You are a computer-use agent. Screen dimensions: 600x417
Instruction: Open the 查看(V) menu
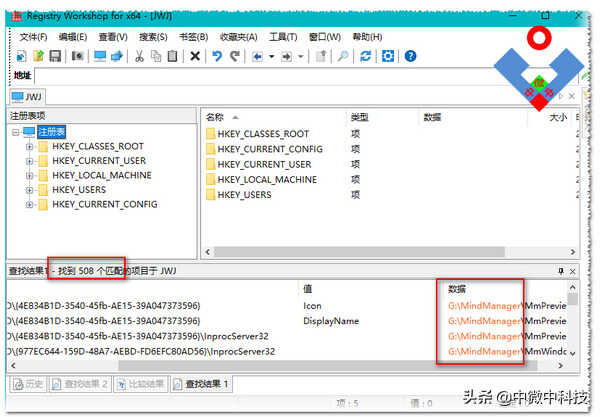[113, 37]
